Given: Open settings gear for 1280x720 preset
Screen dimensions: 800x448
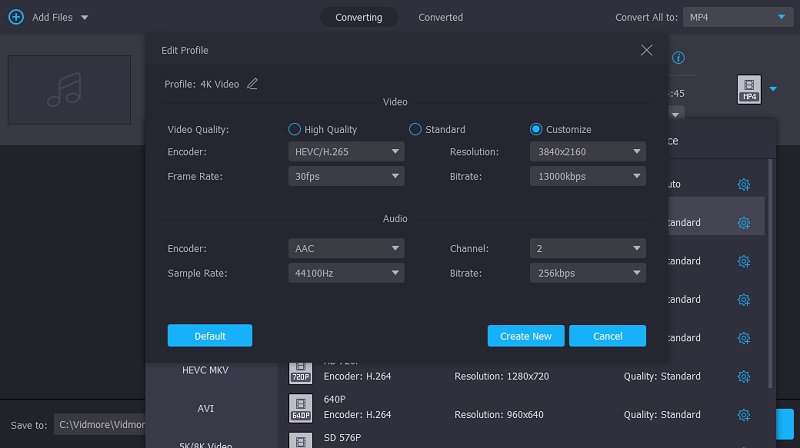Looking at the screenshot, I should (x=743, y=376).
